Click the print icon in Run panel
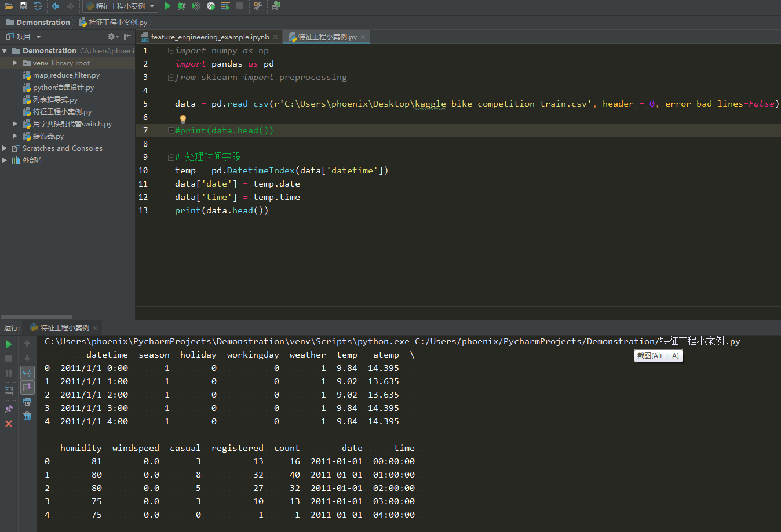Image resolution: width=781 pixels, height=532 pixels. [x=27, y=402]
